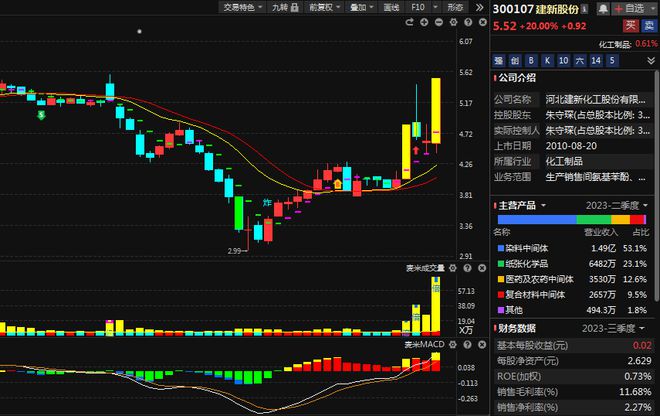
Task: Select the 其他 product row
Action: (572, 310)
